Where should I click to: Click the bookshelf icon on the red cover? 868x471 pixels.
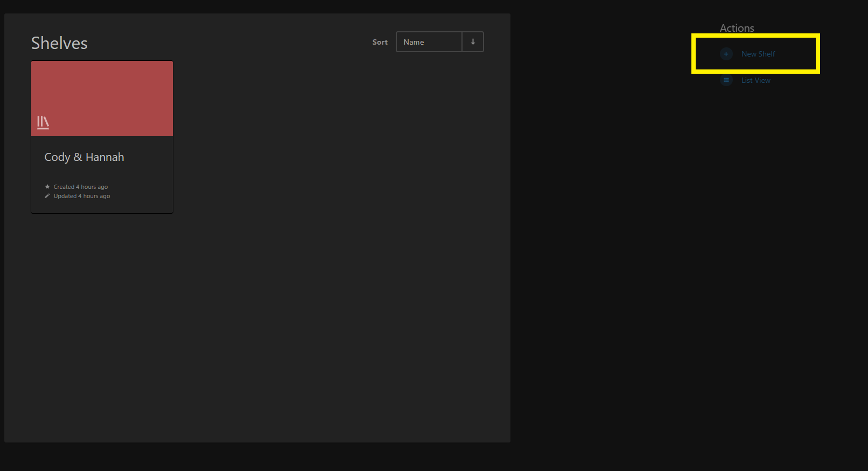click(x=43, y=123)
